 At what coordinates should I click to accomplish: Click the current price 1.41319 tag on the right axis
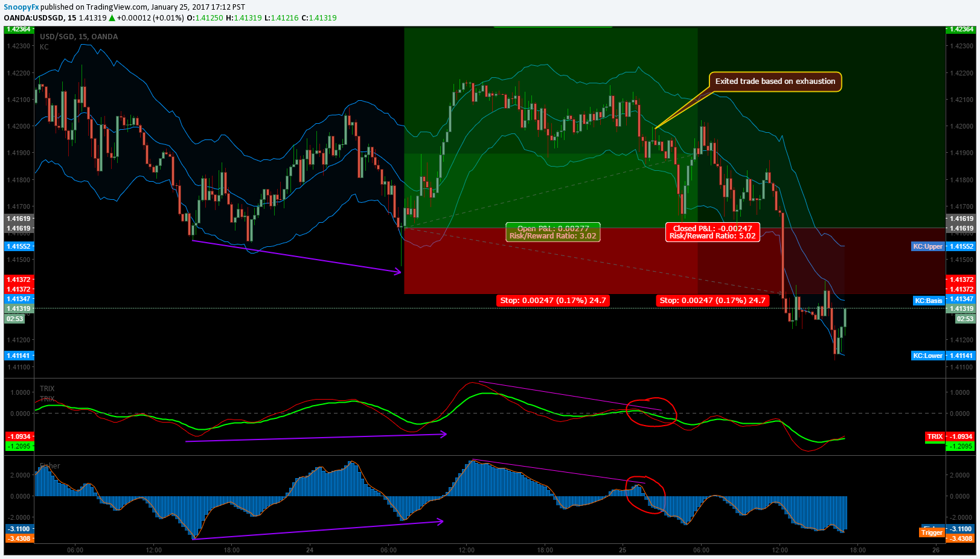pyautogui.click(x=961, y=308)
